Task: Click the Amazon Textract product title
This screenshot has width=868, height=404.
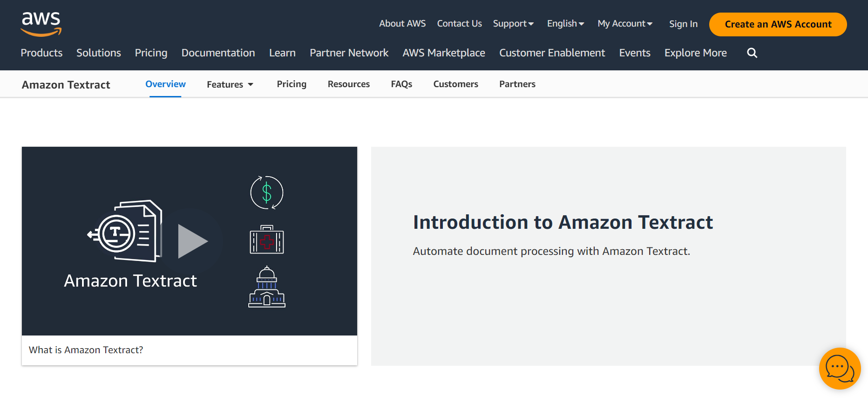Action: [x=66, y=85]
